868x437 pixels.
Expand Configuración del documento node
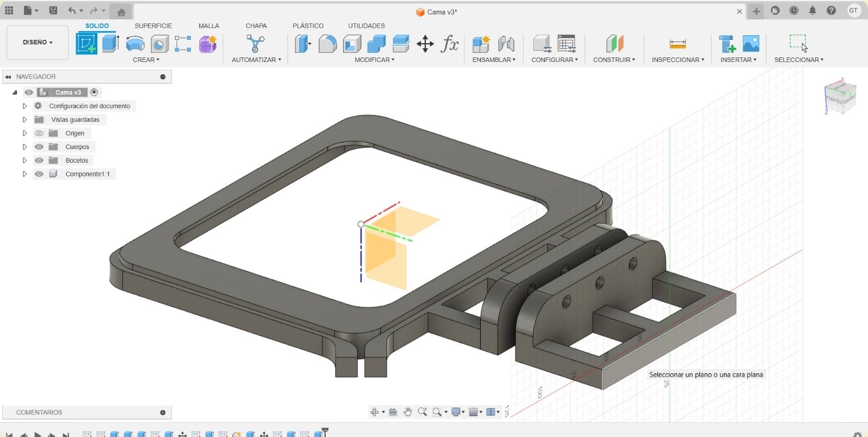tap(24, 106)
